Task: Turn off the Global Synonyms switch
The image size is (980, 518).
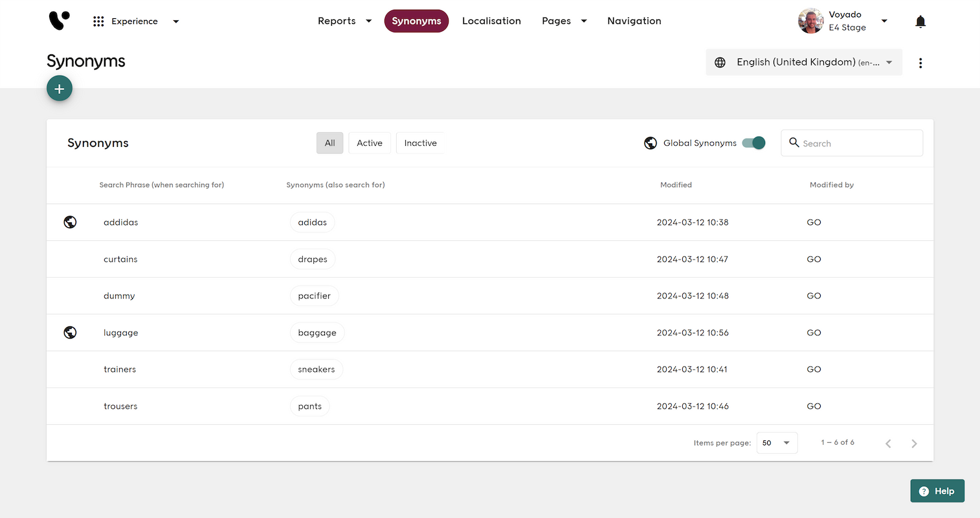Action: [x=754, y=143]
